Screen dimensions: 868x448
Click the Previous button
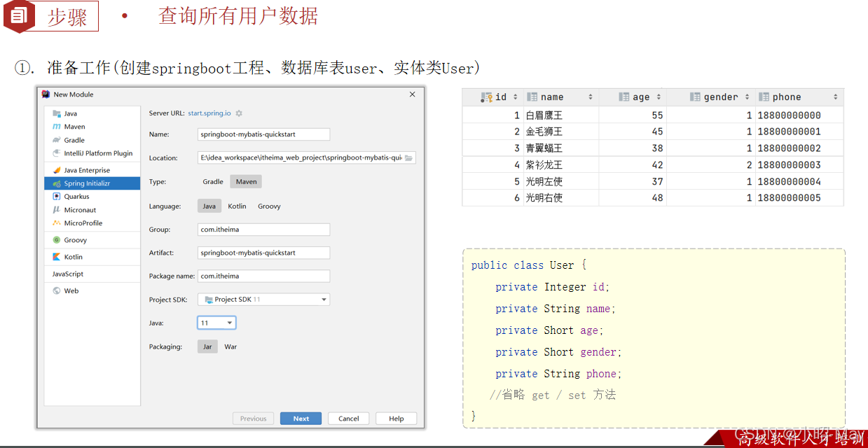pos(253,419)
